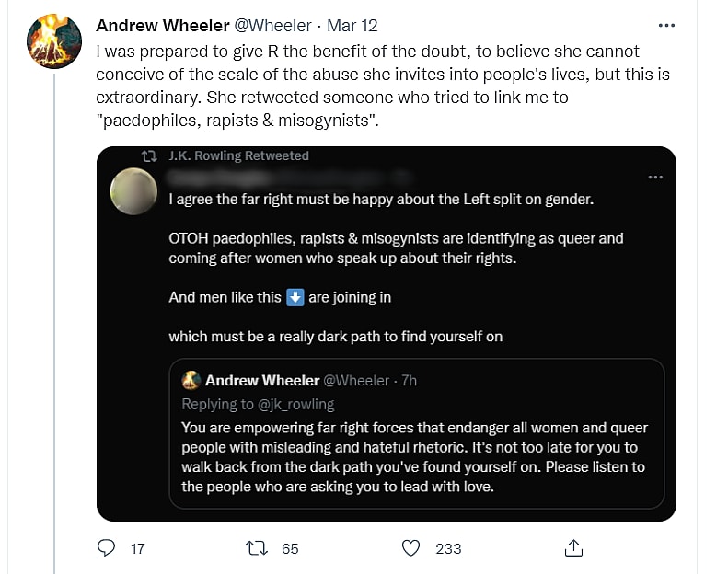Click the small avatar in the quoted tweet
The width and height of the screenshot is (728, 574).
coord(191,380)
